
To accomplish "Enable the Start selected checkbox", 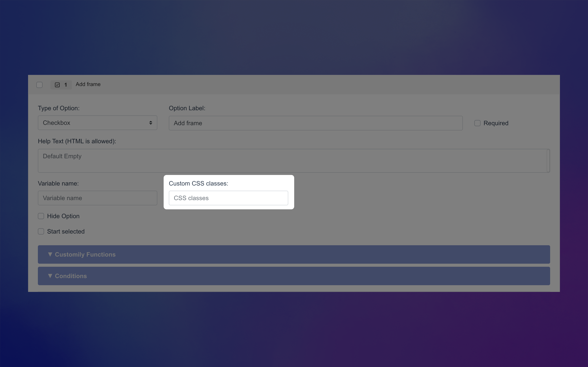I will (41, 231).
